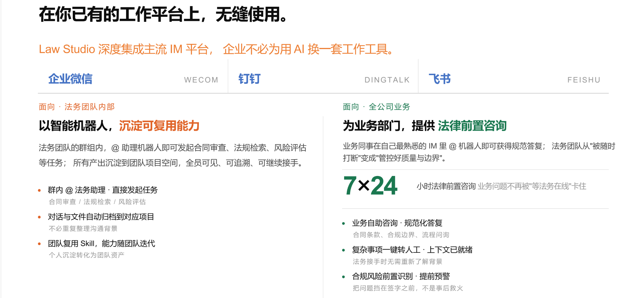Image resolution: width=644 pixels, height=298 pixels.
Task: Click the orange Law Studio subtitle line
Action: (x=216, y=49)
